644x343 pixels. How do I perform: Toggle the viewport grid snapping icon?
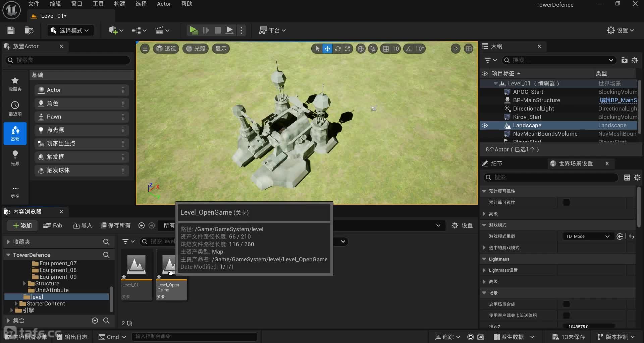point(386,49)
